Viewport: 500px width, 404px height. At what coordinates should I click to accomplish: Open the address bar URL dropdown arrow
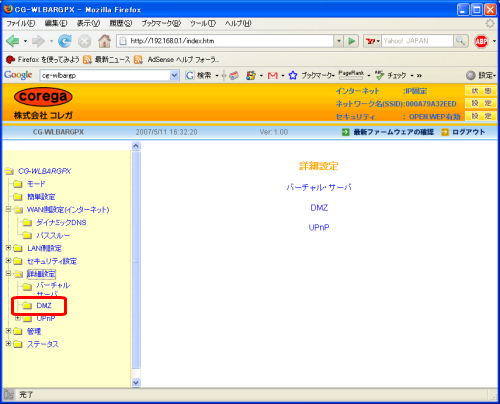(x=339, y=41)
